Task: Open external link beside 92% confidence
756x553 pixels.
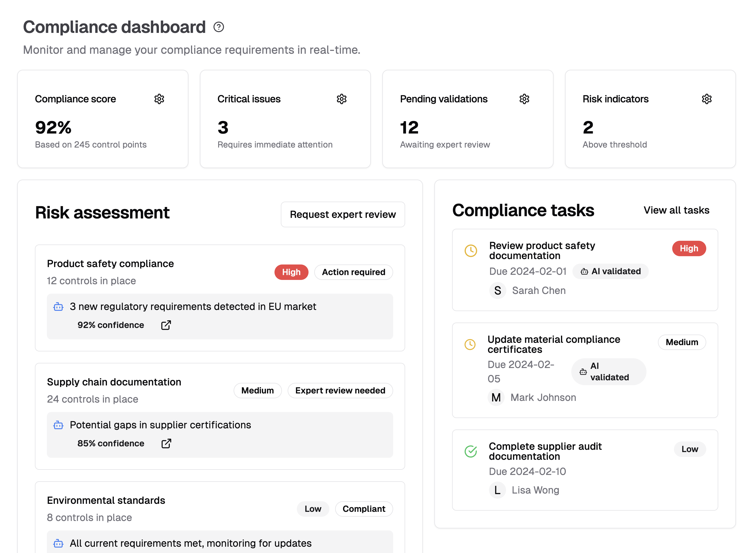Action: tap(166, 325)
